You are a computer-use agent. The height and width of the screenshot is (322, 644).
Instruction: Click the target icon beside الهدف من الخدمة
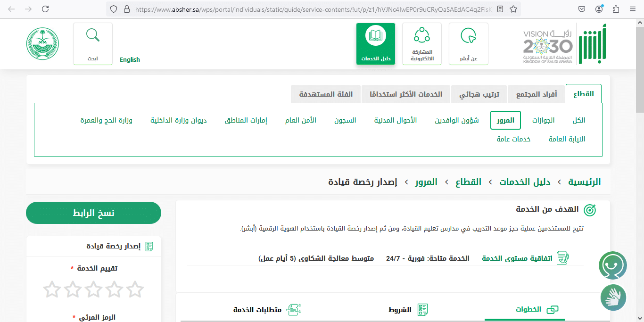(589, 210)
